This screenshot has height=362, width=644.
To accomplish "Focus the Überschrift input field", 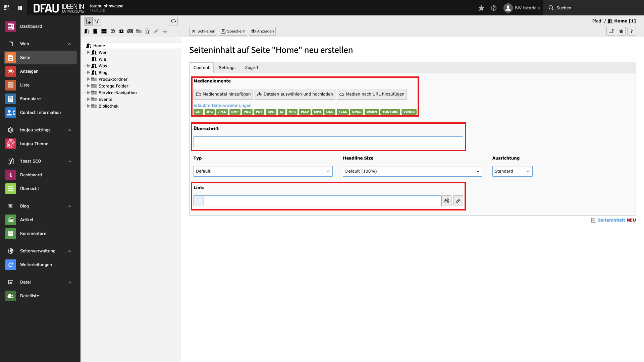I will 328,142.
